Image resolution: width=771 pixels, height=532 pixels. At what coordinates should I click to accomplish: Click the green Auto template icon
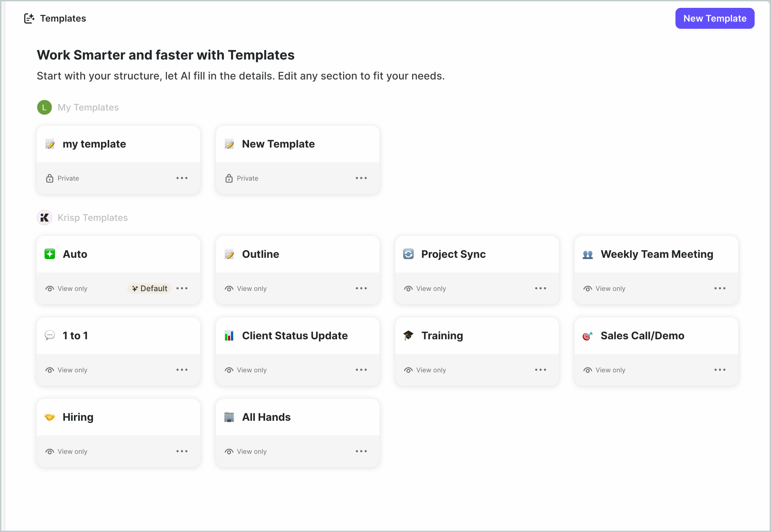(x=50, y=254)
